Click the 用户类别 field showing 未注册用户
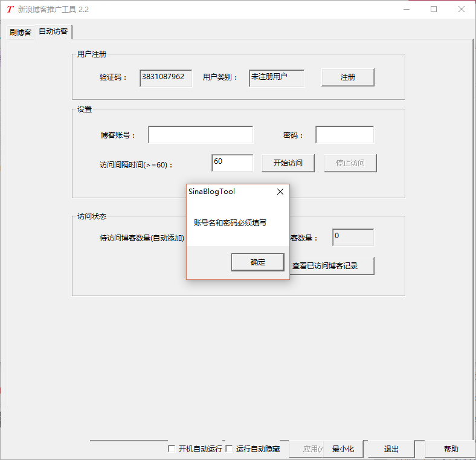476x460 pixels. (x=276, y=78)
